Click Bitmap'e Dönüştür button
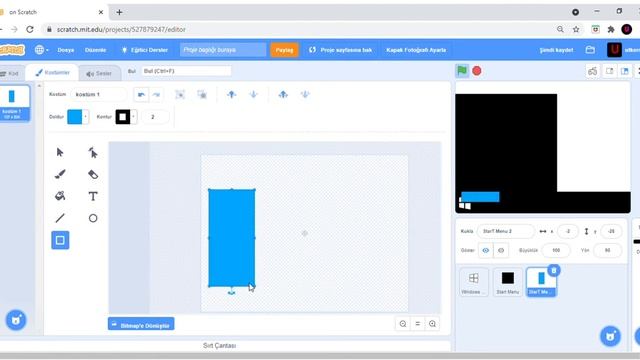This screenshot has width=640, height=360. [141, 324]
